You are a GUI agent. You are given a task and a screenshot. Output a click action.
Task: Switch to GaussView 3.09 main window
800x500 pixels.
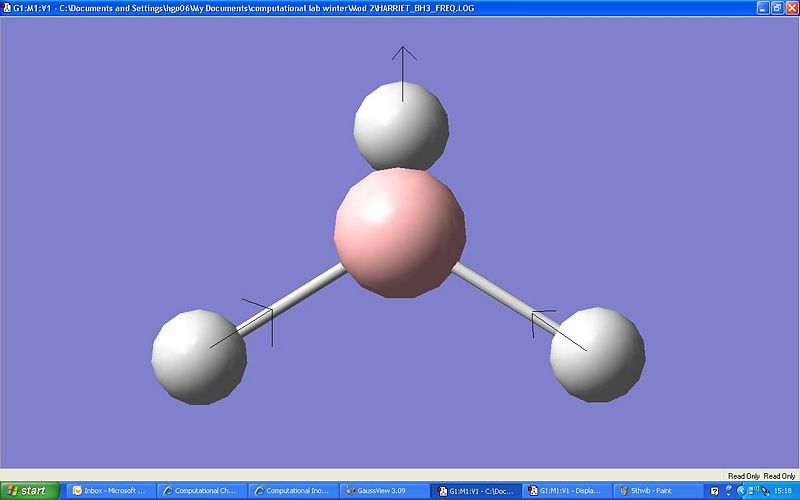point(385,491)
